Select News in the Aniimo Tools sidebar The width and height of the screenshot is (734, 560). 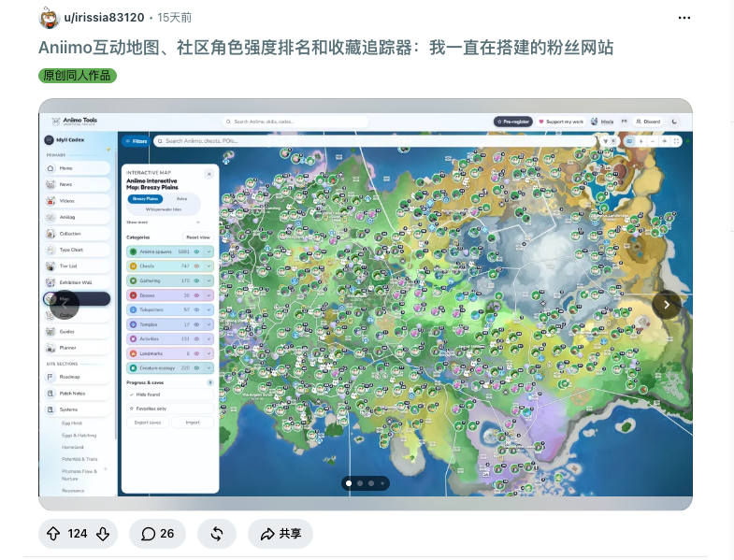click(x=78, y=184)
